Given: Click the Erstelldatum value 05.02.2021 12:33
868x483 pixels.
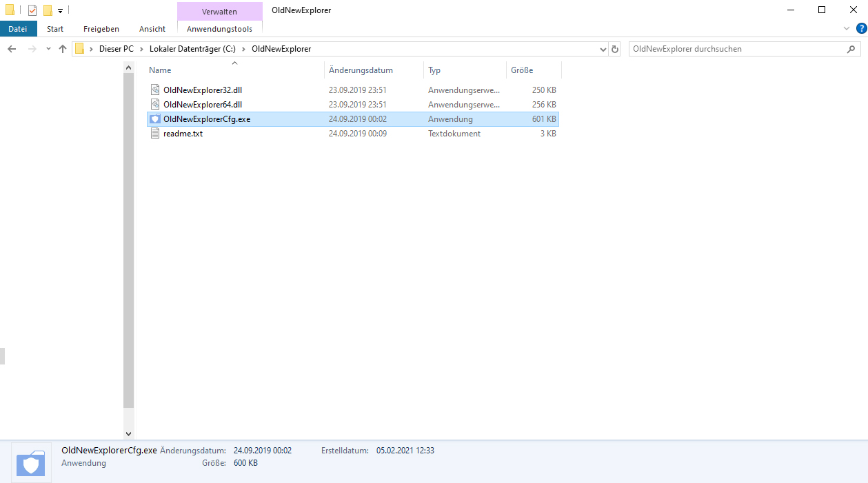Looking at the screenshot, I should click(x=405, y=450).
